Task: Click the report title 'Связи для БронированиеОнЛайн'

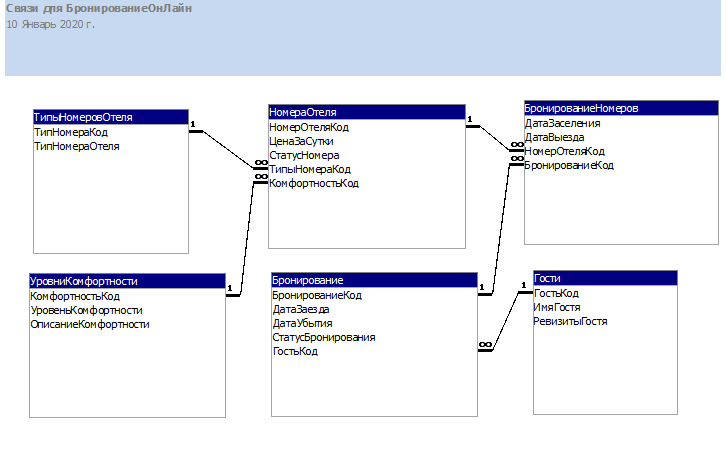Action: coord(99,8)
